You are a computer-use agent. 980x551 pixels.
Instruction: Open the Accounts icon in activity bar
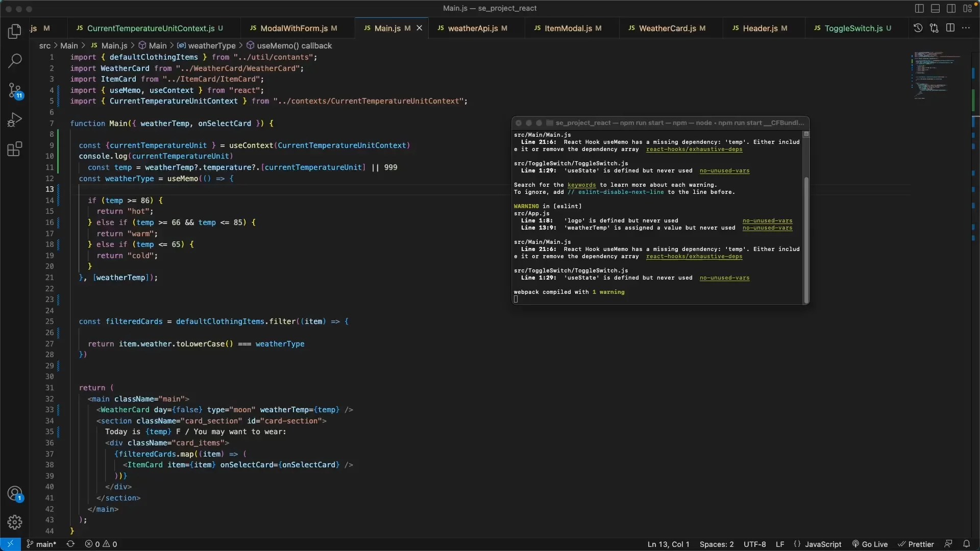point(15,493)
